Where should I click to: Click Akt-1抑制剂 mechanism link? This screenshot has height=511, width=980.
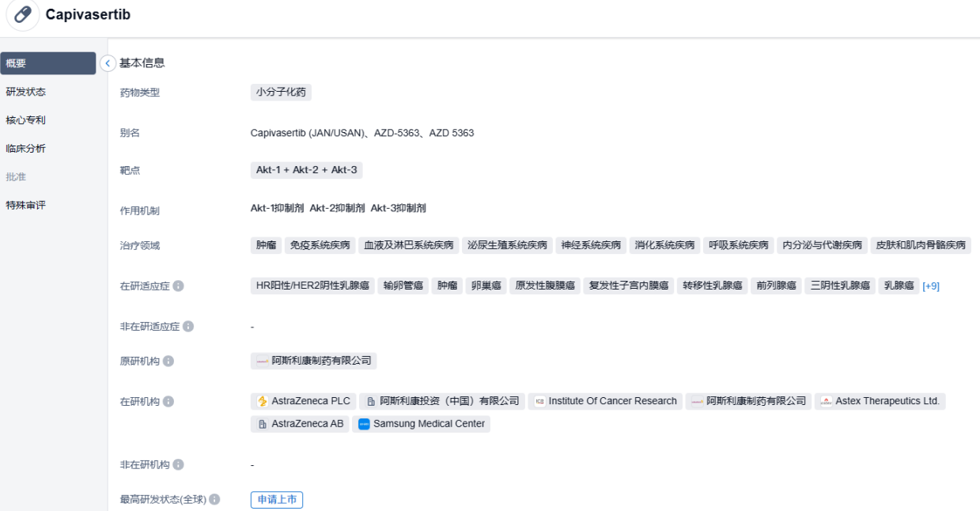[x=278, y=208]
